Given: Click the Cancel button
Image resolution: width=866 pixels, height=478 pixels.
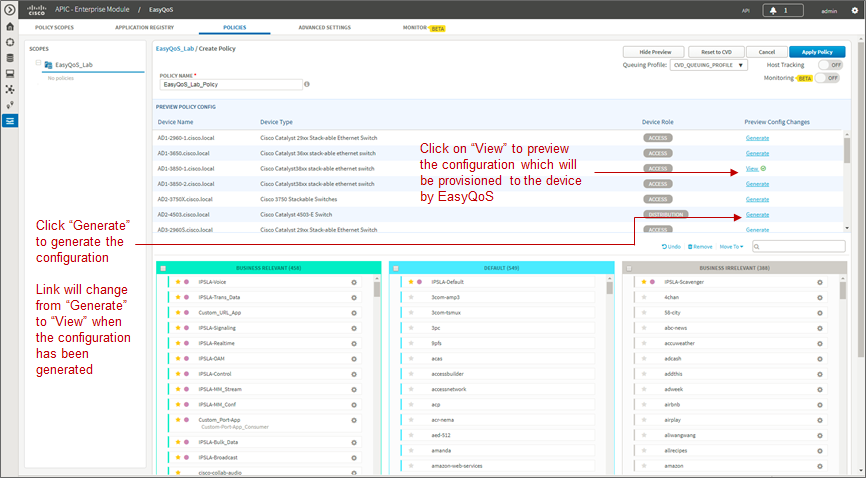Looking at the screenshot, I should [x=767, y=52].
